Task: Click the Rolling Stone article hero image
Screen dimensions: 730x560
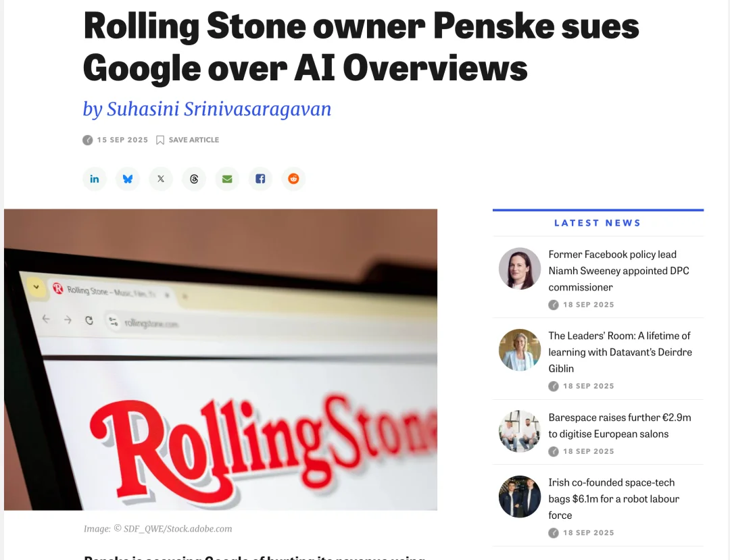Action: [x=221, y=359]
